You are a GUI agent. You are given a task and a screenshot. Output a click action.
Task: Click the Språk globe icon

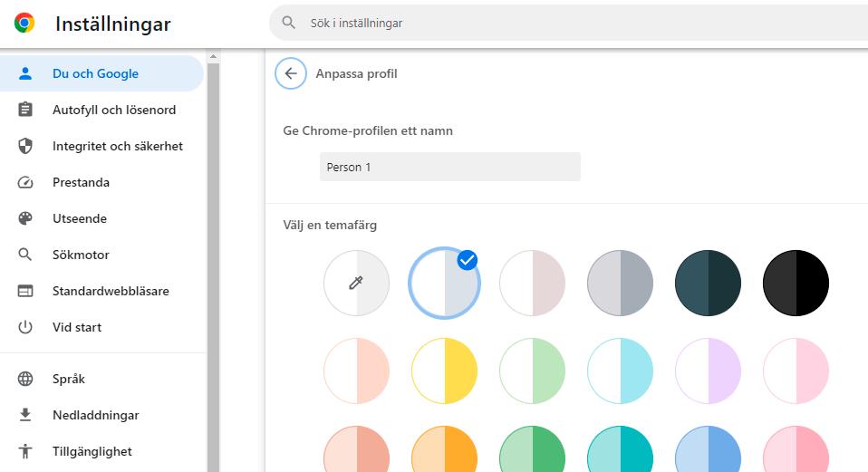pyautogui.click(x=25, y=379)
